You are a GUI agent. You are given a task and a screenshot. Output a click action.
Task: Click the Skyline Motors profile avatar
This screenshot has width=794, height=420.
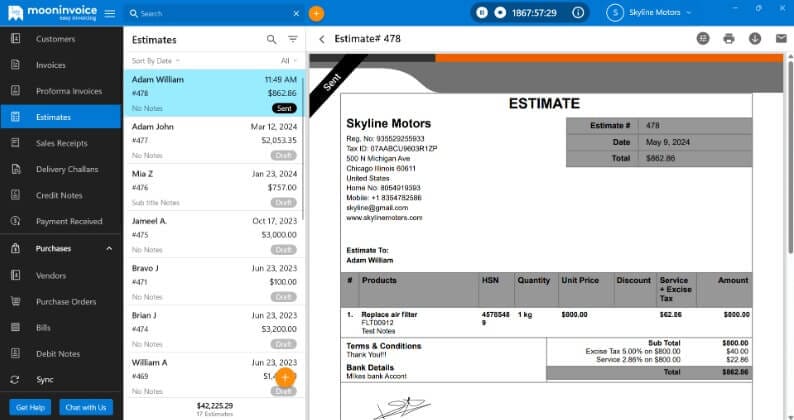click(x=615, y=13)
